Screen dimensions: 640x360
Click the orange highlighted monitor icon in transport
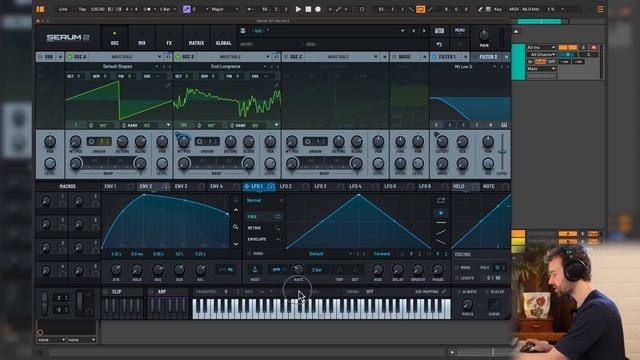point(420,9)
